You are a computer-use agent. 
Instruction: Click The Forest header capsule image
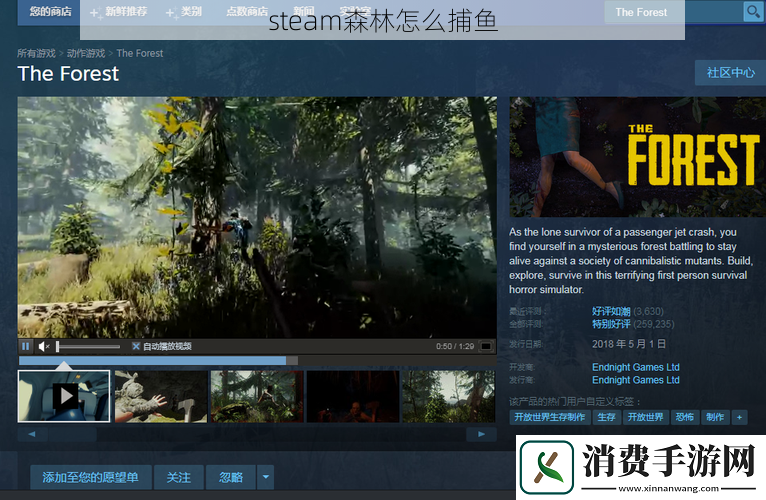point(638,157)
